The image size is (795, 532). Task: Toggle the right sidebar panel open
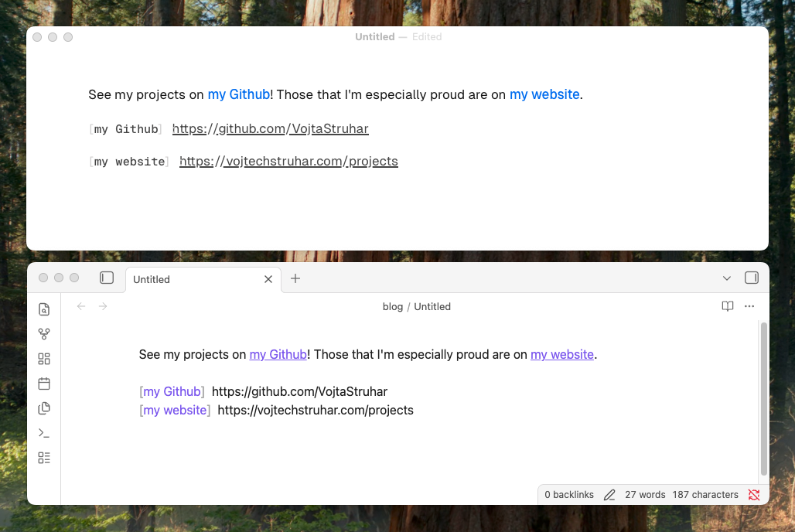click(x=751, y=278)
